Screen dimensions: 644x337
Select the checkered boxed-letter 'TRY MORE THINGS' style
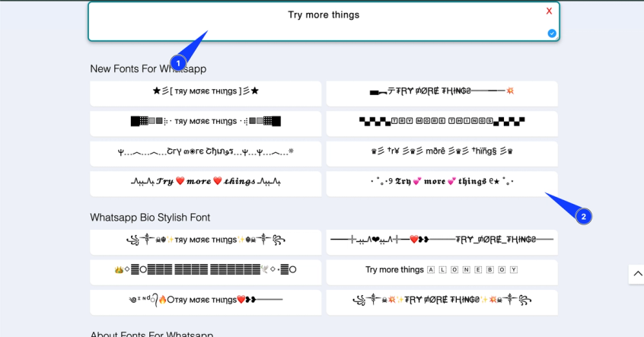click(x=442, y=123)
